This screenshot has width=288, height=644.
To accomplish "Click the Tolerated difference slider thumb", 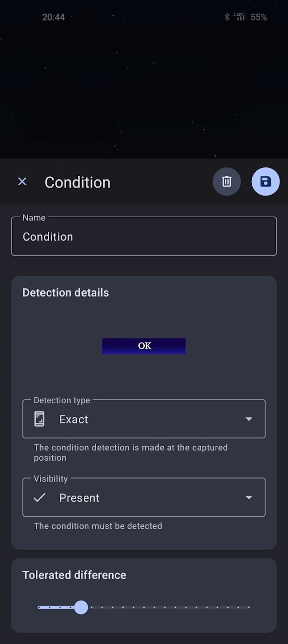I will (81, 607).
